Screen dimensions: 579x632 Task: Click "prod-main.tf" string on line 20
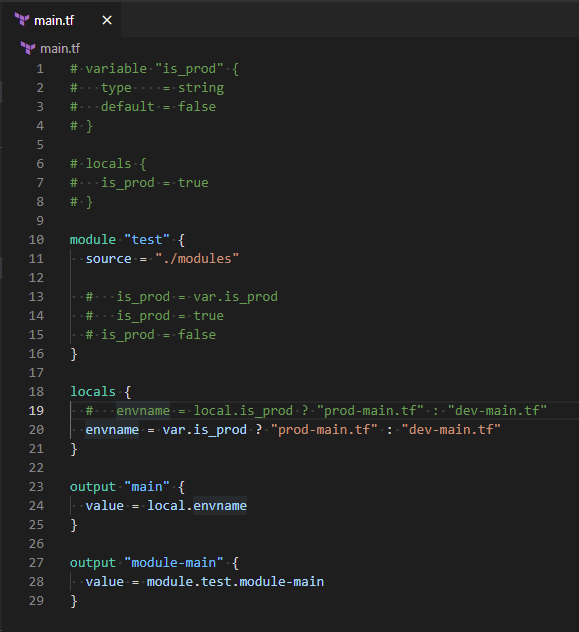(x=324, y=430)
